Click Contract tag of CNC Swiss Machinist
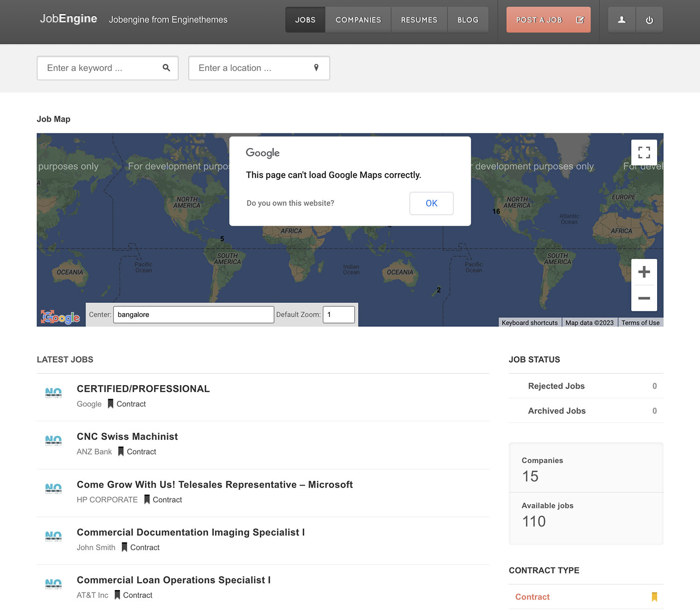Image resolution: width=700 pixels, height=611 pixels. coord(141,451)
